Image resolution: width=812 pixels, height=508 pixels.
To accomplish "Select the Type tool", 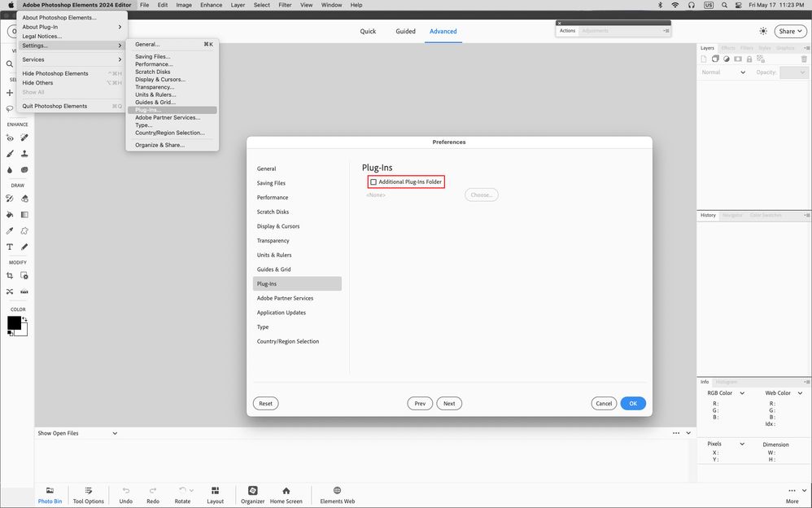I will click(9, 247).
